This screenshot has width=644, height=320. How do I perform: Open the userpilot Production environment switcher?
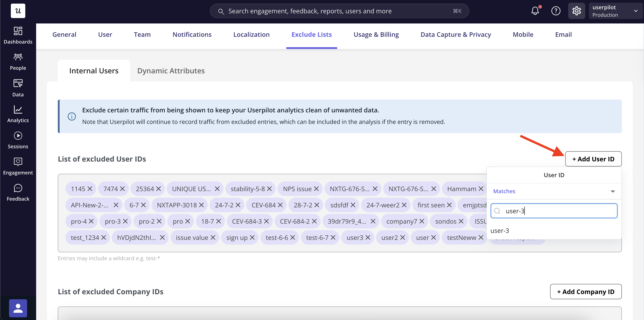point(615,11)
